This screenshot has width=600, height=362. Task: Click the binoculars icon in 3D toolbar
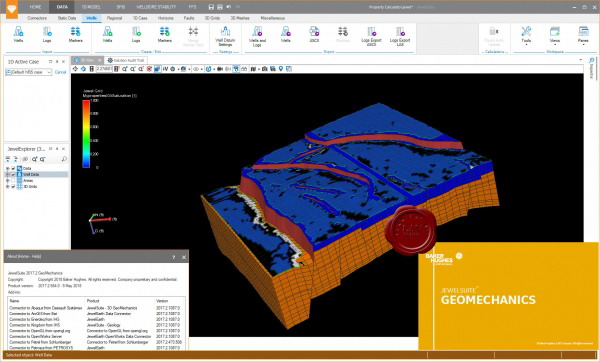click(244, 69)
